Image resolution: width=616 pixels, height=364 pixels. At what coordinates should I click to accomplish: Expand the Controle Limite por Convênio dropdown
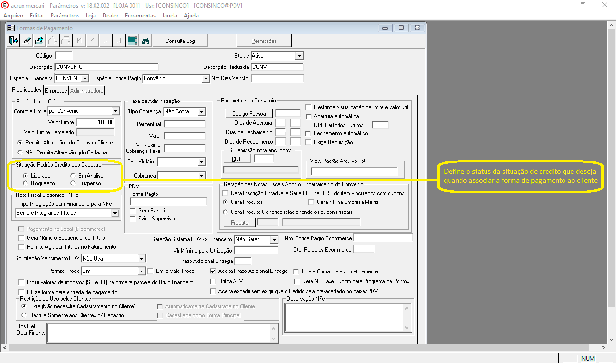pos(115,111)
